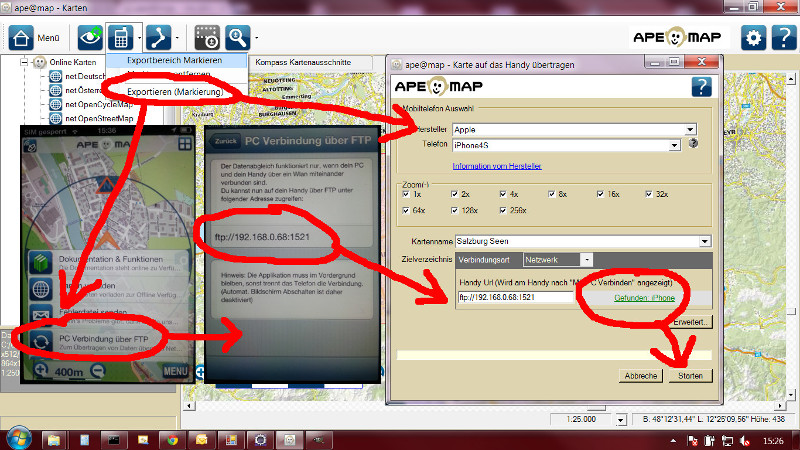The image size is (800, 450).
Task: Click the film strip download icon
Action: 207,38
